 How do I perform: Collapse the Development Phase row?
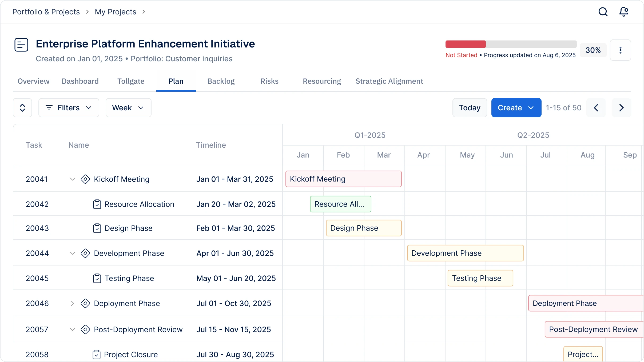(x=72, y=253)
